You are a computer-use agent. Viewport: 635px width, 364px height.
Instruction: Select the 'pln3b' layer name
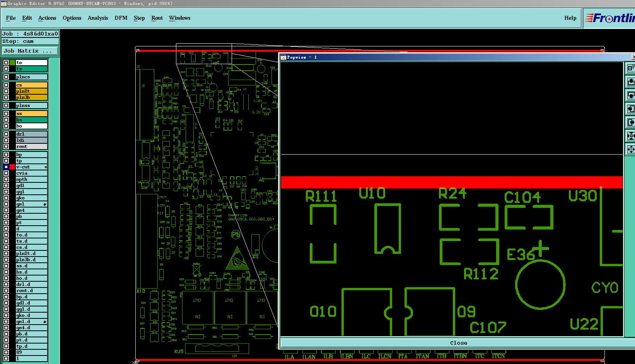coord(31,97)
